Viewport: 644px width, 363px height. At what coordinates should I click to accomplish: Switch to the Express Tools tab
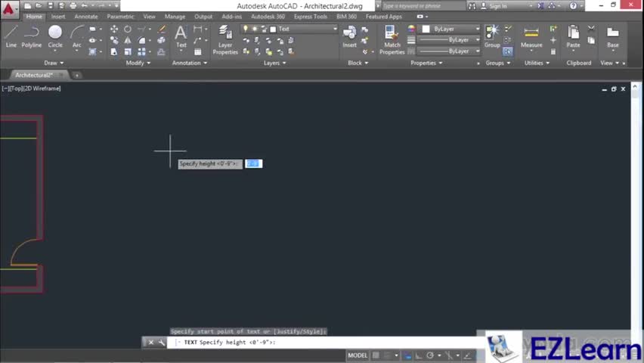(311, 17)
